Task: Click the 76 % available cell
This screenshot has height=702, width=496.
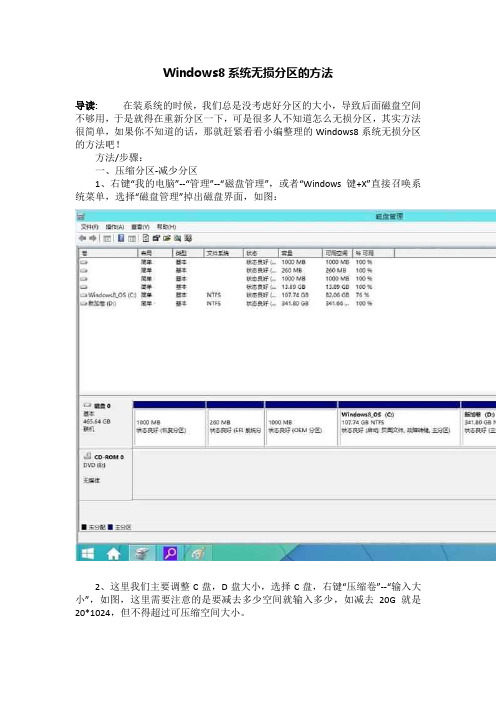Action: [x=362, y=295]
